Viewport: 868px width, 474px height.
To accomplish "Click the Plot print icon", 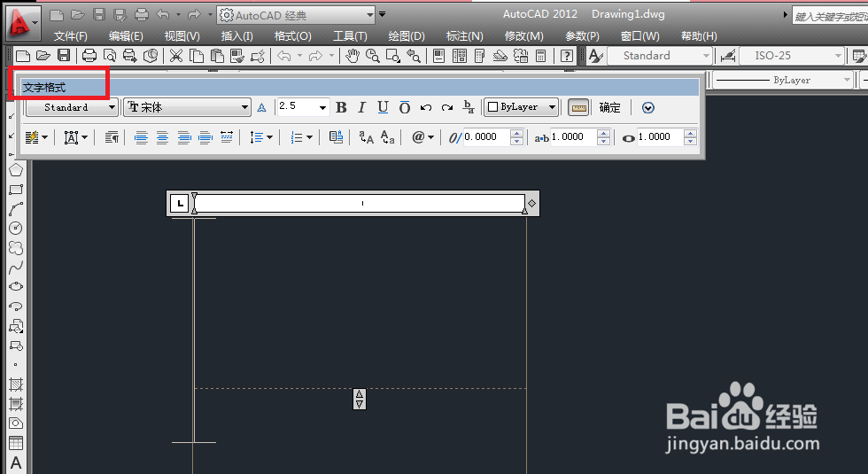I will pyautogui.click(x=89, y=55).
